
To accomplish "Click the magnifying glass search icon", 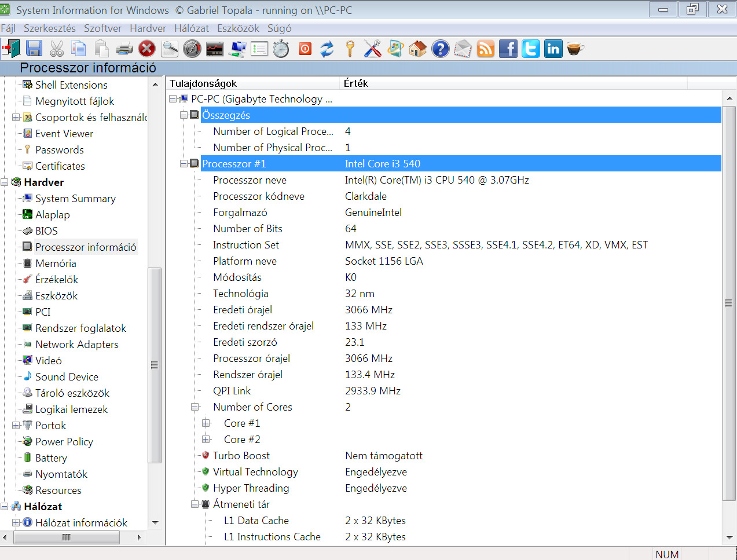I will point(170,49).
